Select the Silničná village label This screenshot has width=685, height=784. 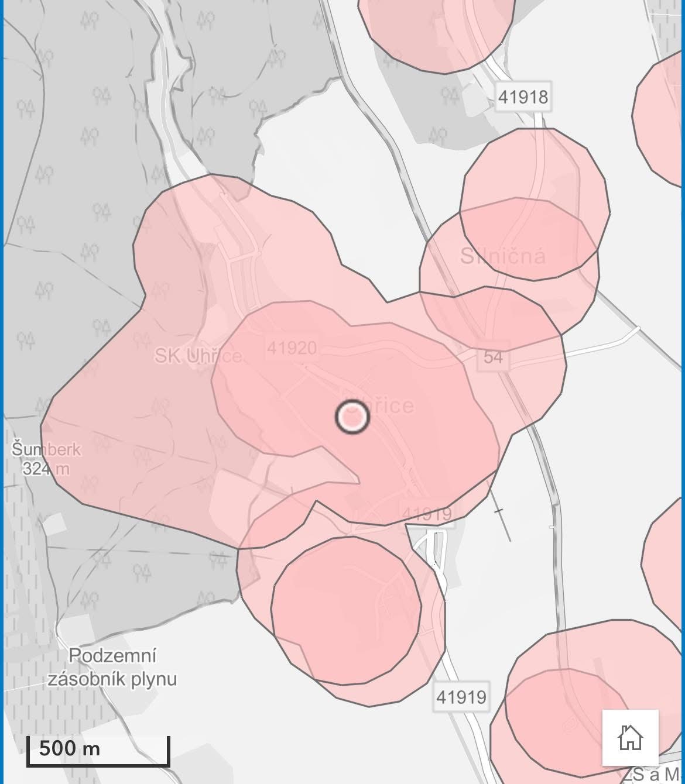coord(502,256)
